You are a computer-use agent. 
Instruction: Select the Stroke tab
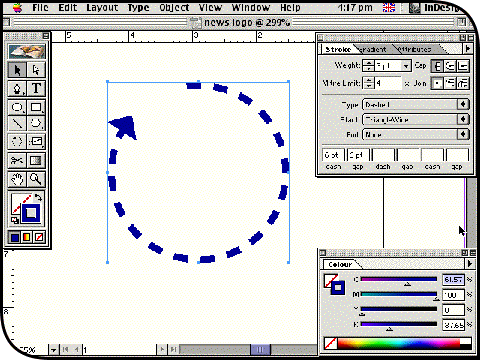338,49
